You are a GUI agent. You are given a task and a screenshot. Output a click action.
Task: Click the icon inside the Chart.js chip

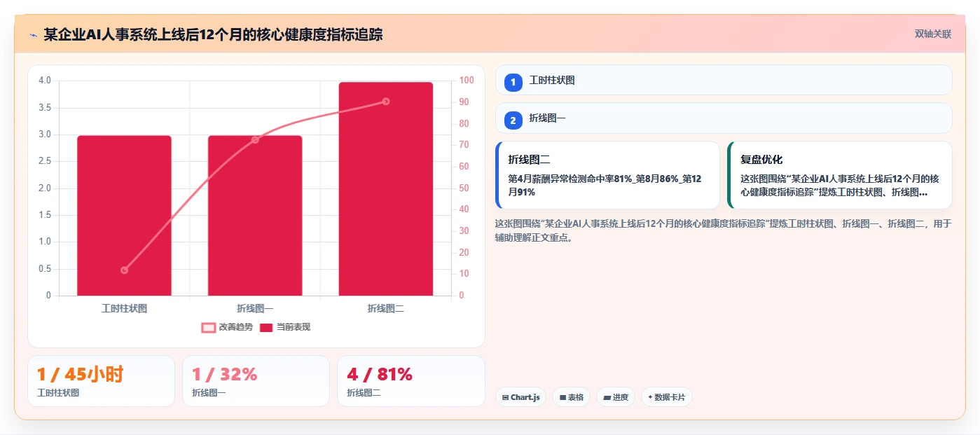pos(505,397)
